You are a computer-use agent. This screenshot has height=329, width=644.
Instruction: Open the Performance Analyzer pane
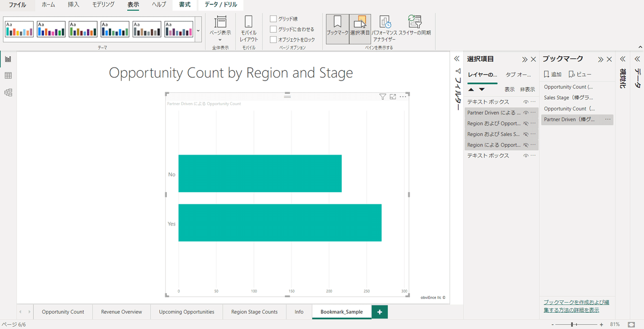pyautogui.click(x=384, y=28)
